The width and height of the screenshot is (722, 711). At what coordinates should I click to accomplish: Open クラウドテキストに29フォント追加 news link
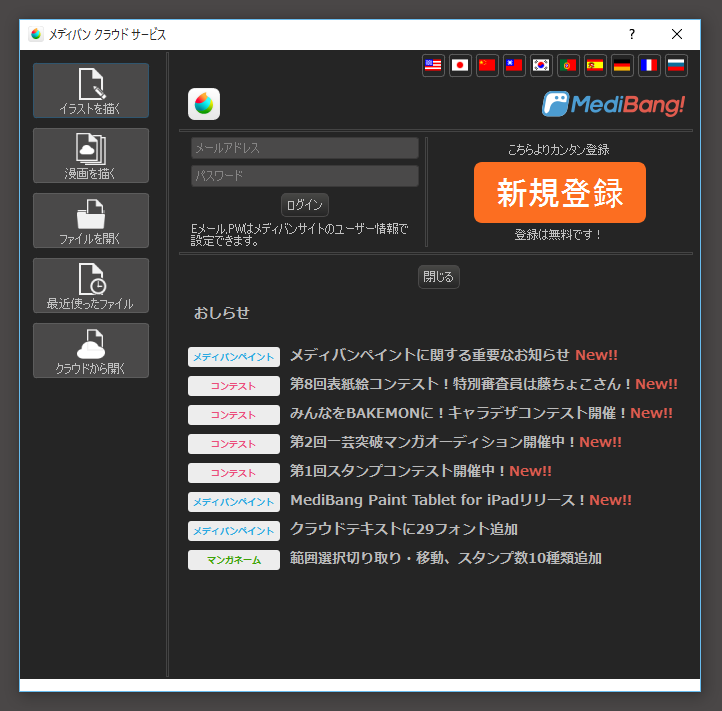click(x=404, y=529)
